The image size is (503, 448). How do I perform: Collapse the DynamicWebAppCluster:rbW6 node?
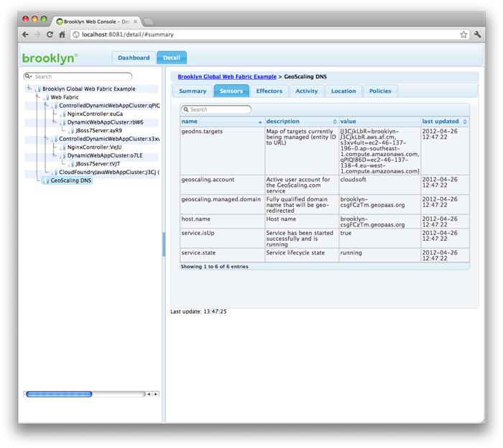[x=55, y=122]
